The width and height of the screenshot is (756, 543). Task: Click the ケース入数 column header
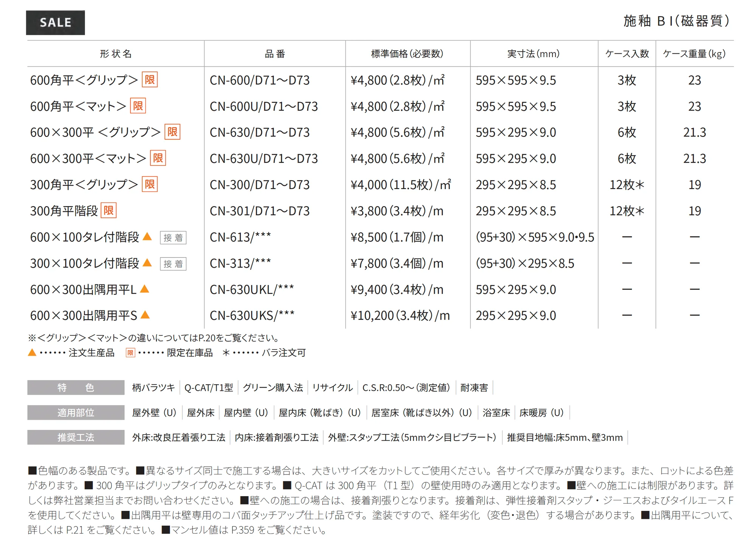click(x=627, y=54)
